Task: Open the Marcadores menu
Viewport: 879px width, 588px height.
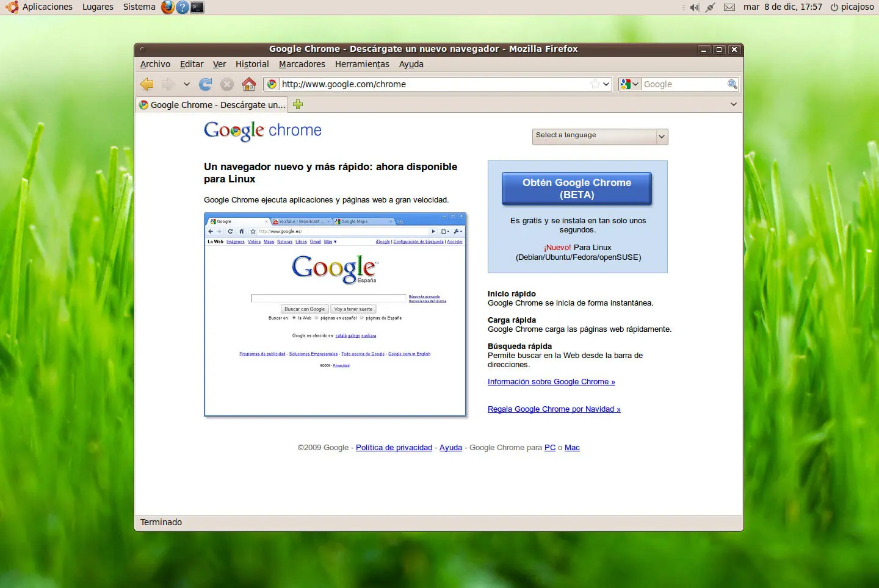Action: coord(302,64)
